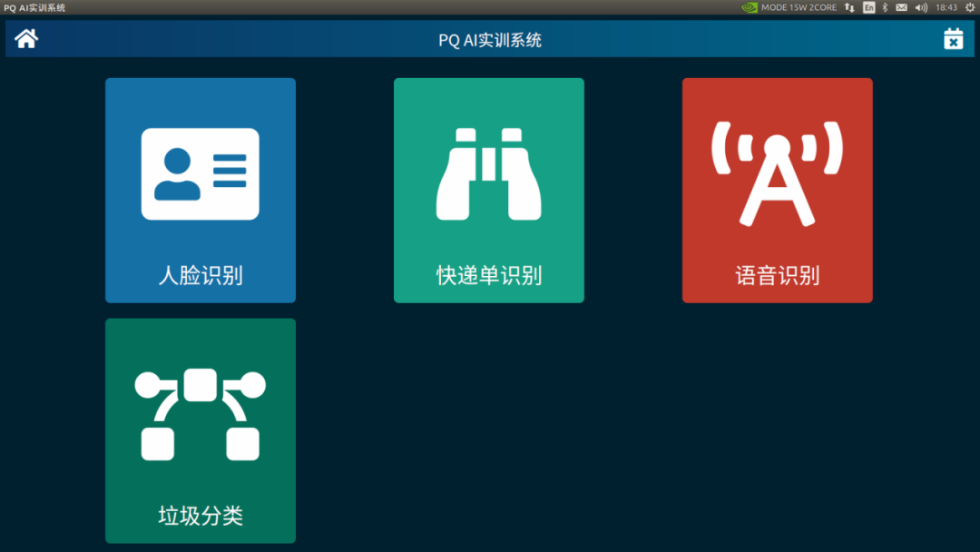Click the 18:43 clock in the top bar

point(946,7)
